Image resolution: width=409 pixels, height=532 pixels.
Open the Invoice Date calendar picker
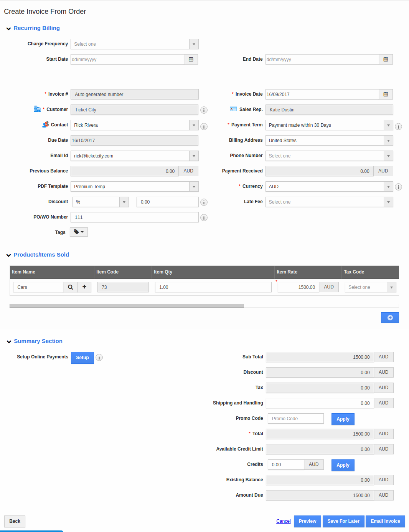[x=386, y=94]
